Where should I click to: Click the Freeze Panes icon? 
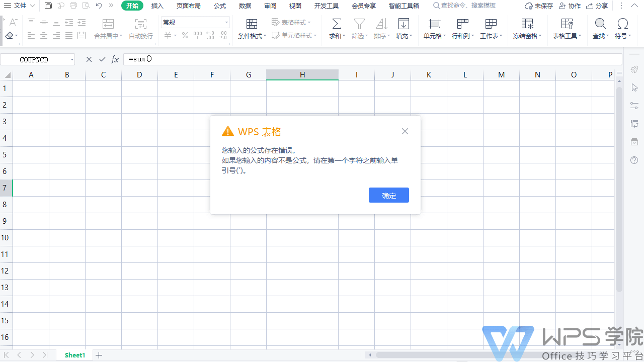[527, 24]
